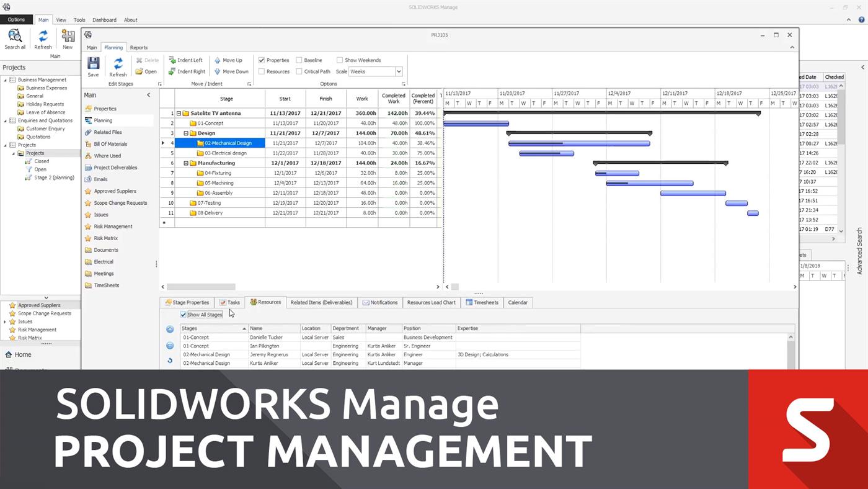Uncheck the Show All Stages checkbox

click(184, 315)
